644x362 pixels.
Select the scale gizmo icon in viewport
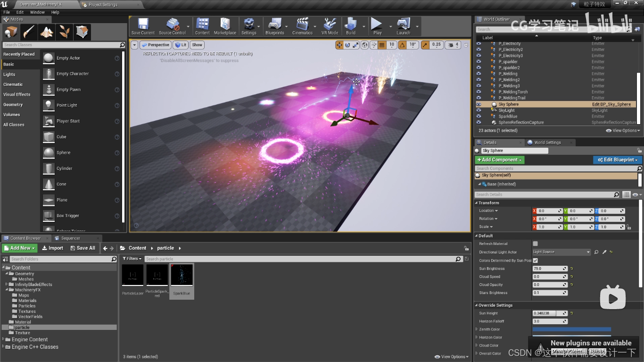click(356, 45)
